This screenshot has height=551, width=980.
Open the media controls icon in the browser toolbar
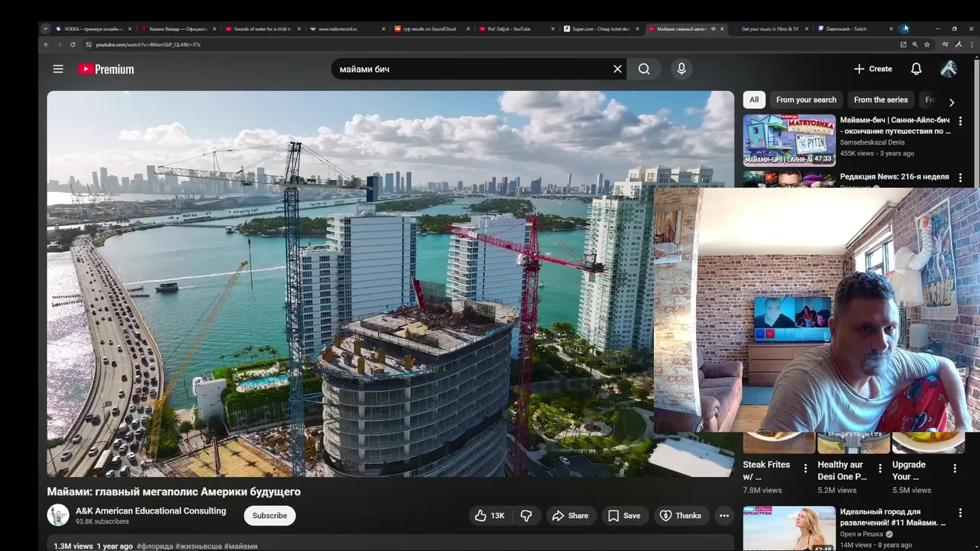click(x=946, y=44)
